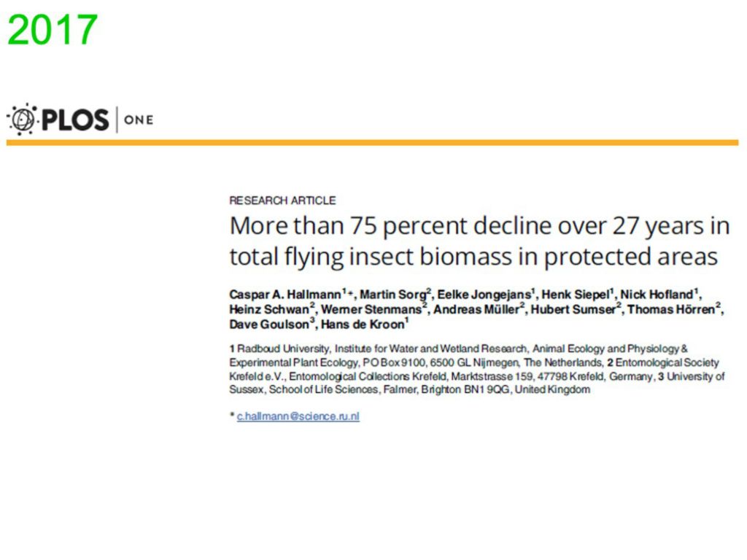Viewport: 747px width, 560px height.
Task: Click the RESEARCH ARTICLE label
Action: click(x=282, y=201)
